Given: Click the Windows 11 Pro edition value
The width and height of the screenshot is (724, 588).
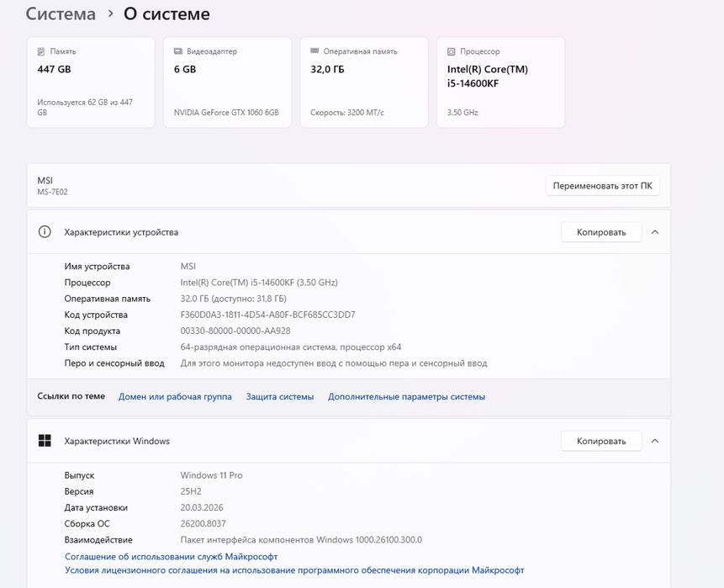Looking at the screenshot, I should (x=211, y=474).
